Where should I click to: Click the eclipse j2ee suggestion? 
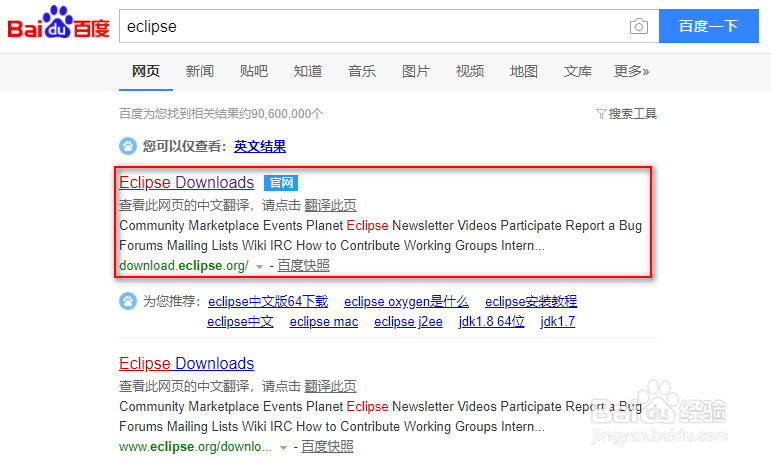408,321
